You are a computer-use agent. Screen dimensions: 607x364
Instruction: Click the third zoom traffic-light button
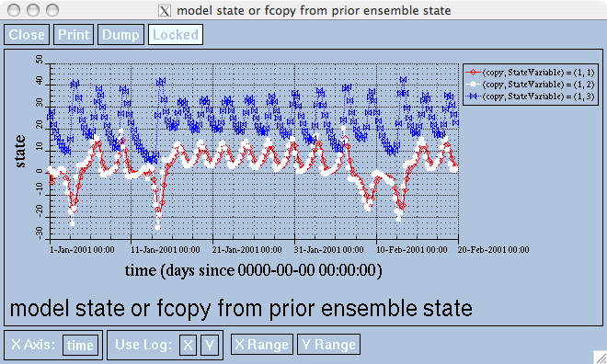(x=52, y=10)
